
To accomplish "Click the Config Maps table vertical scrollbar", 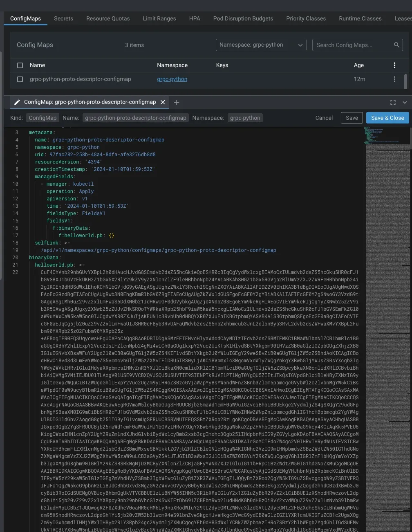I will [x=405, y=81].
